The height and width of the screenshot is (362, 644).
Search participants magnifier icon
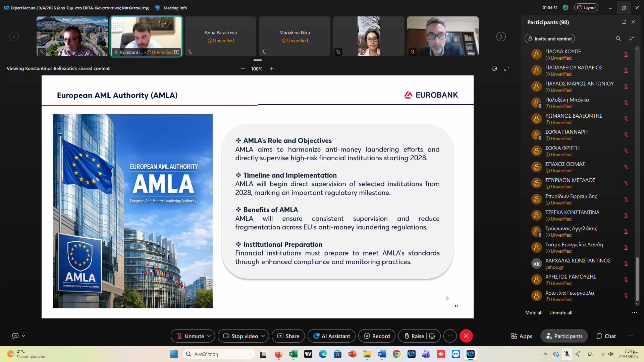[618, 39]
